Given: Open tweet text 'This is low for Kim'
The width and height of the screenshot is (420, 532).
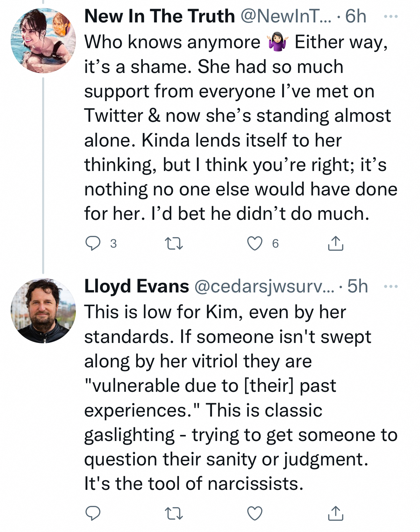Looking at the screenshot, I should click(241, 398).
